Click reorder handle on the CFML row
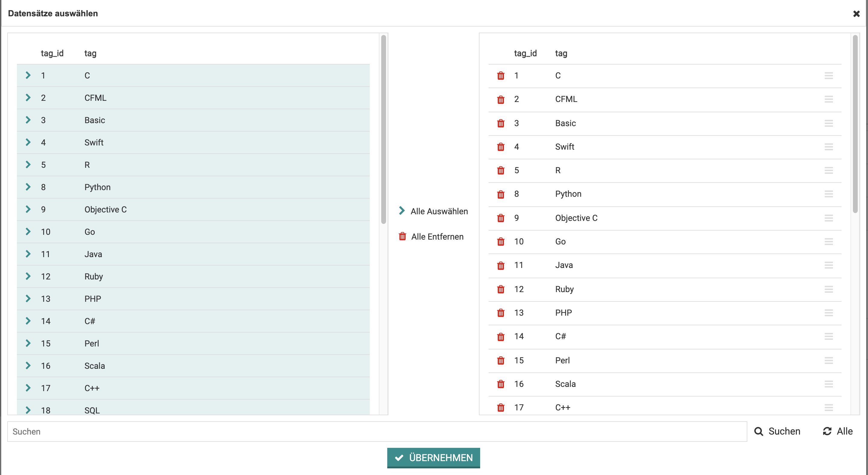 click(828, 99)
